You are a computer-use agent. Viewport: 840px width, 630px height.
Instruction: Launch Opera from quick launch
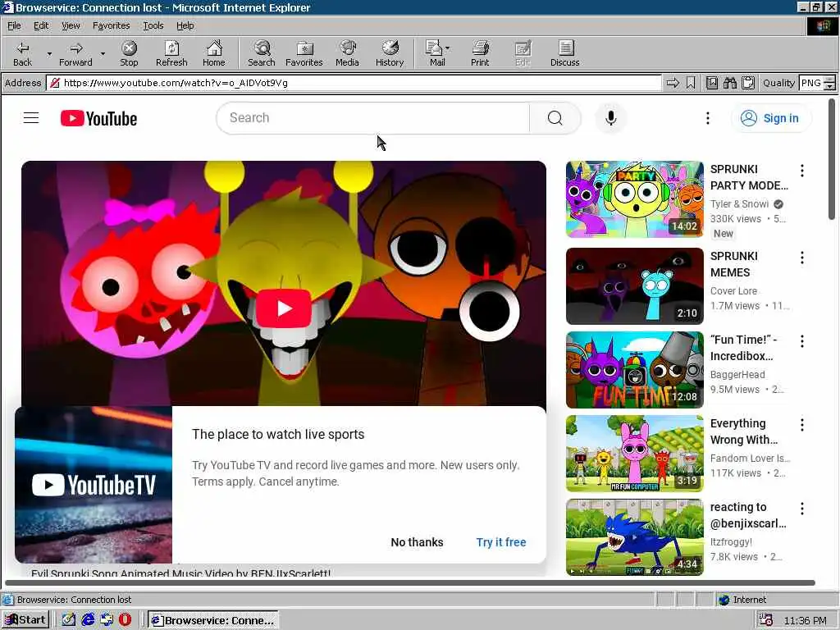point(125,620)
